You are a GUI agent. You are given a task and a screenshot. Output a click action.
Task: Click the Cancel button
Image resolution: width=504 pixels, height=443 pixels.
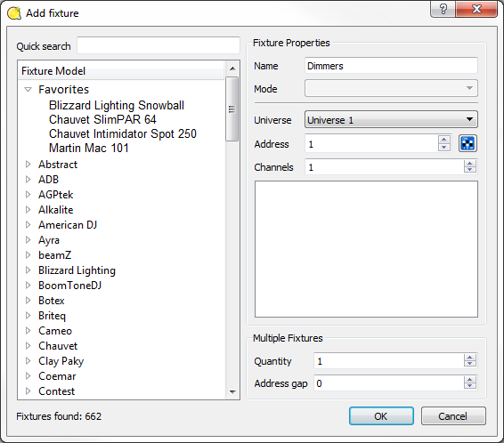point(453,416)
